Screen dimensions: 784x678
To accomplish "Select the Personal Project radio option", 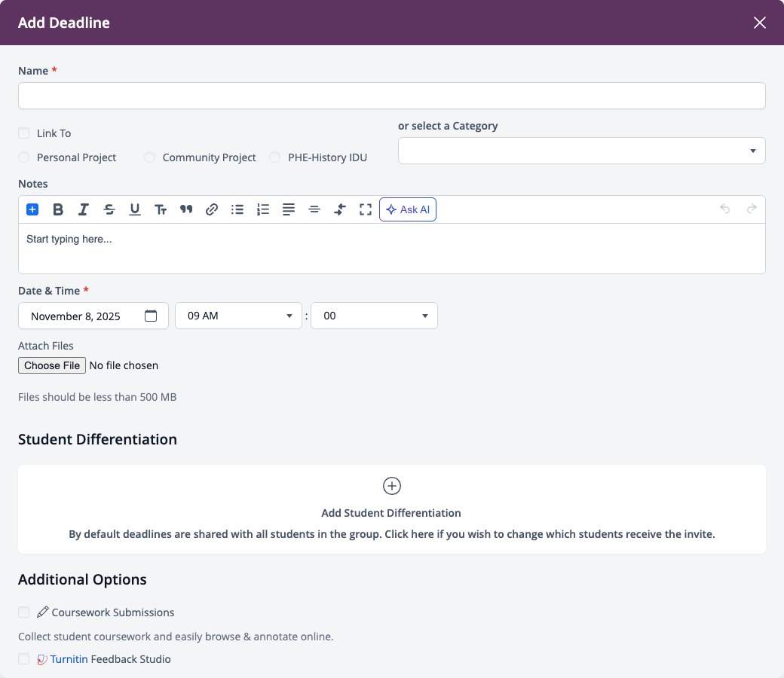I will tap(23, 157).
